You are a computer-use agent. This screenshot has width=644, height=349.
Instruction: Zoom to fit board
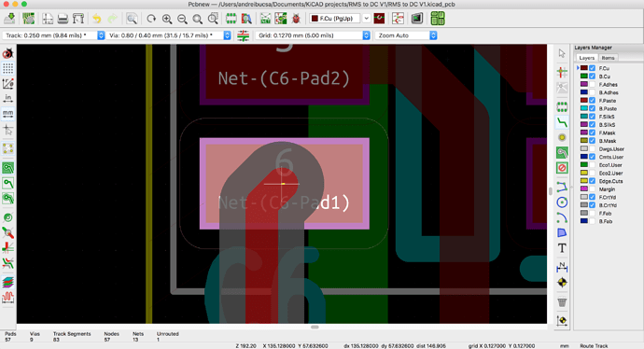click(198, 19)
